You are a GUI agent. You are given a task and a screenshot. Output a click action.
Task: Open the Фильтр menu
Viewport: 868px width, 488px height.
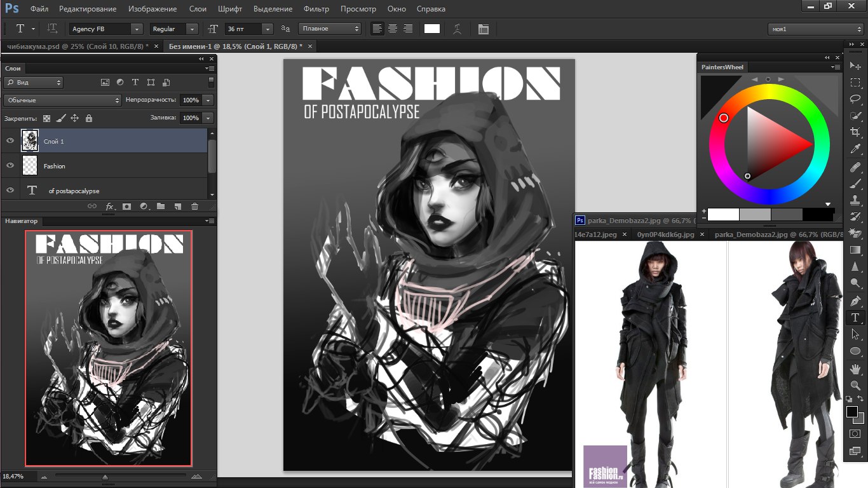coord(316,9)
